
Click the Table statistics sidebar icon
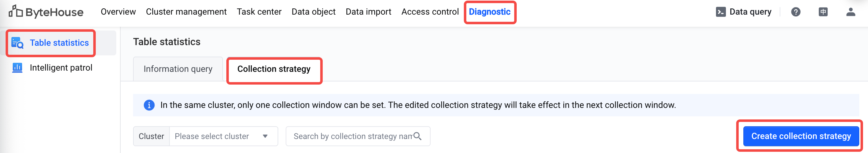tap(17, 43)
